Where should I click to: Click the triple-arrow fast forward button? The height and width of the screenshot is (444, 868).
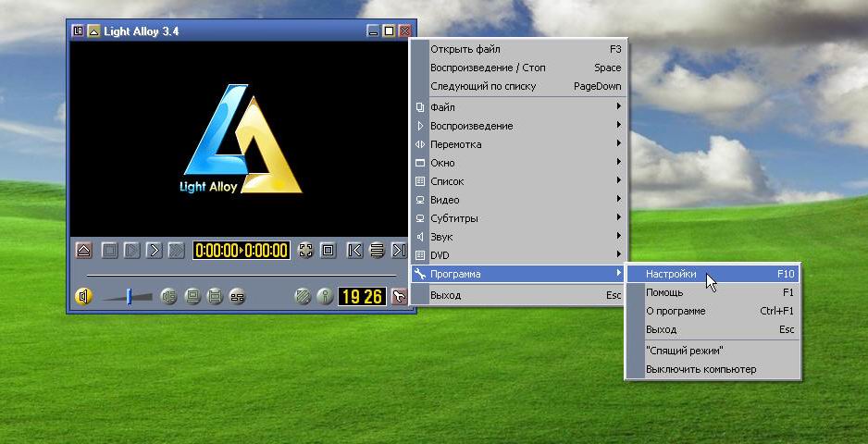tap(176, 251)
